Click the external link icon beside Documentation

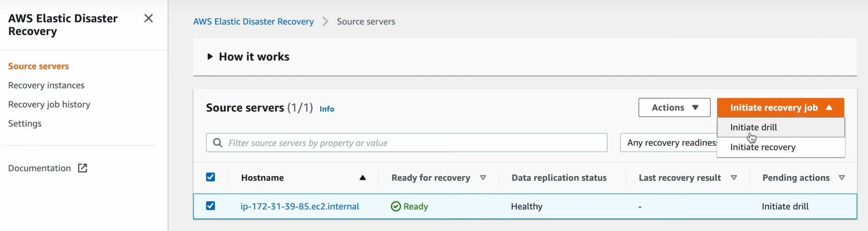tap(82, 168)
